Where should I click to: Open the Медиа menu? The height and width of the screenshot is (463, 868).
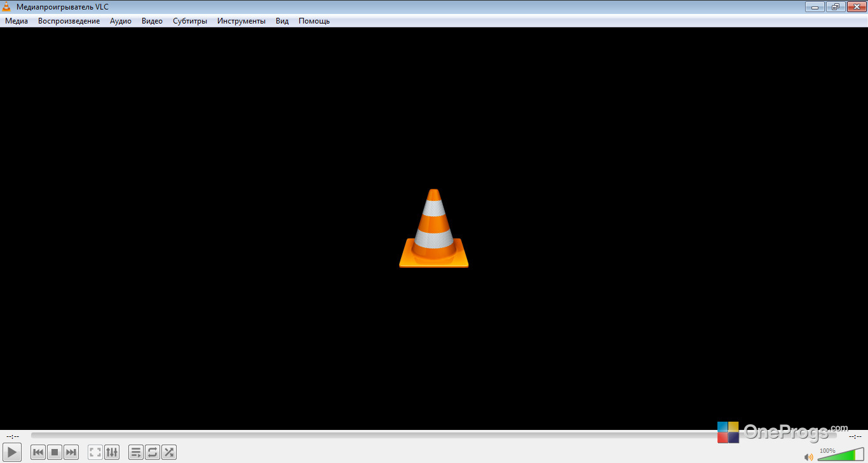[17, 21]
